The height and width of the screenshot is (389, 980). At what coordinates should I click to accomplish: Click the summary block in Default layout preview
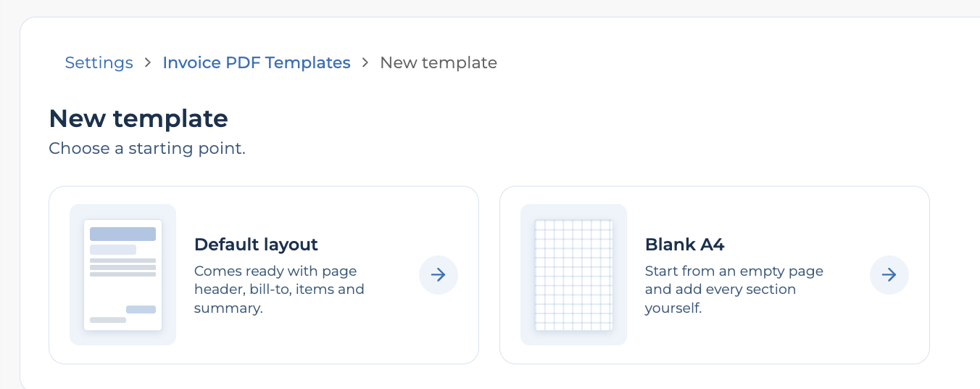[141, 309]
